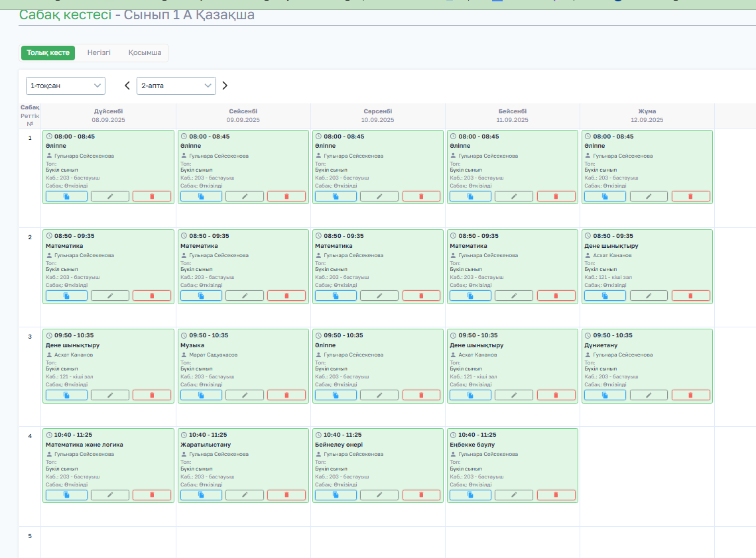Switch to the Негізгі tab
Screen dimensions: 756x558
[x=99, y=52]
